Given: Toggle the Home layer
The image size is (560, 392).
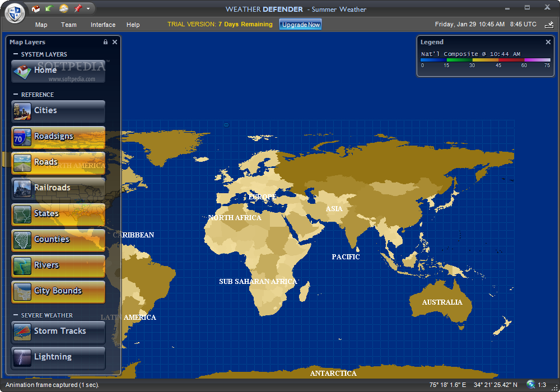Looking at the screenshot, I should 58,71.
